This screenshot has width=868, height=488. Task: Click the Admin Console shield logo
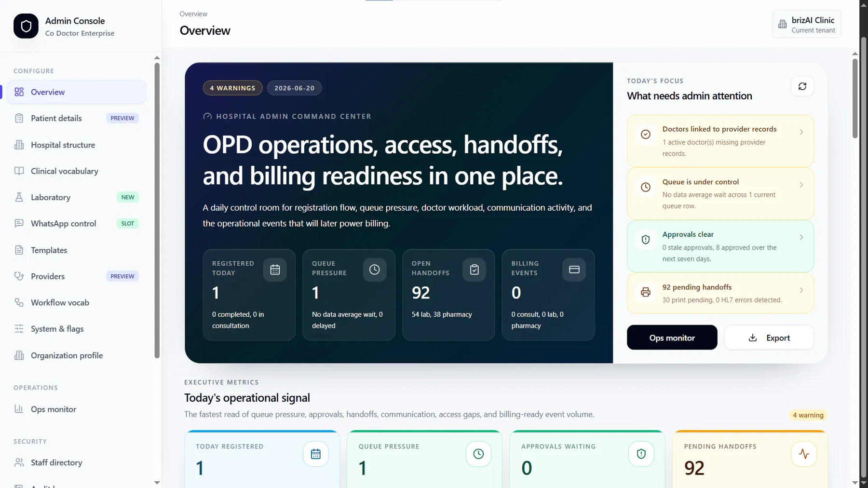(26, 26)
